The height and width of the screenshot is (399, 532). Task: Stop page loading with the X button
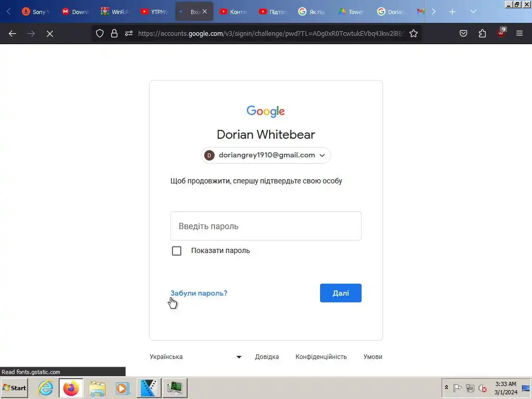pyautogui.click(x=50, y=34)
